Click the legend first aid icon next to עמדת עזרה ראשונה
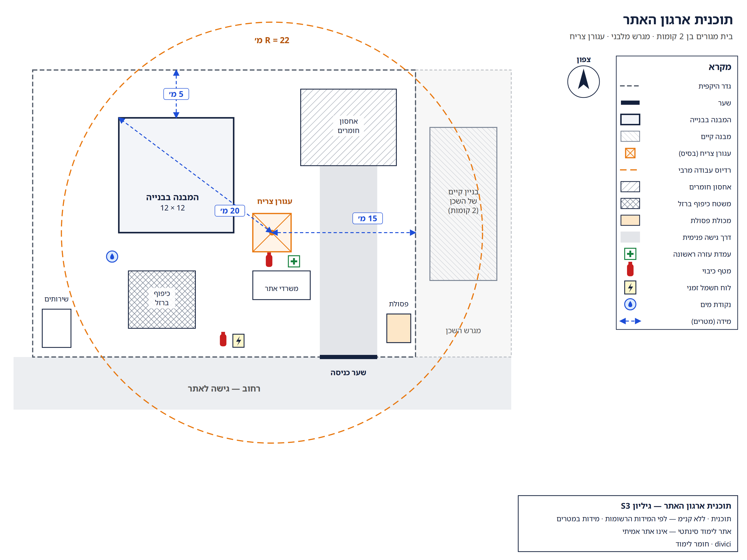Image resolution: width=747 pixels, height=560 pixels. pyautogui.click(x=630, y=254)
